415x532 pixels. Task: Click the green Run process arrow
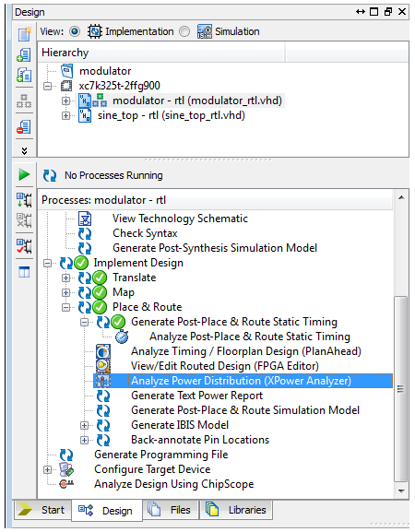(x=24, y=175)
